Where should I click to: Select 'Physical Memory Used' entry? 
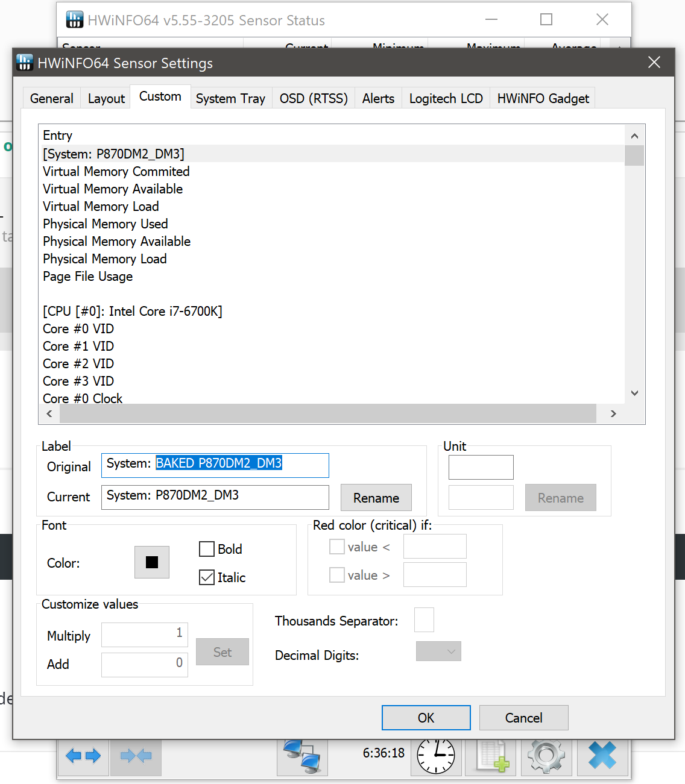332,224
